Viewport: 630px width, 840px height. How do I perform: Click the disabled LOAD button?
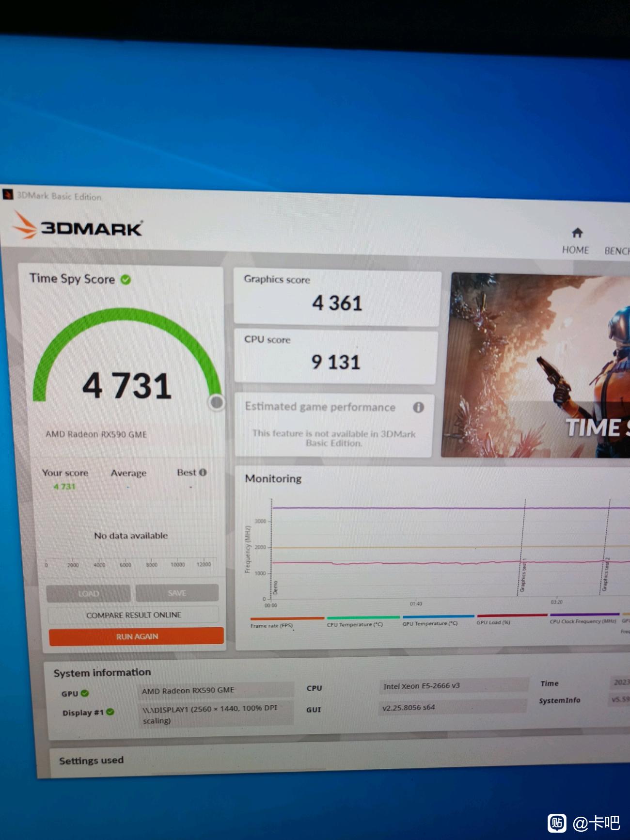click(88, 593)
